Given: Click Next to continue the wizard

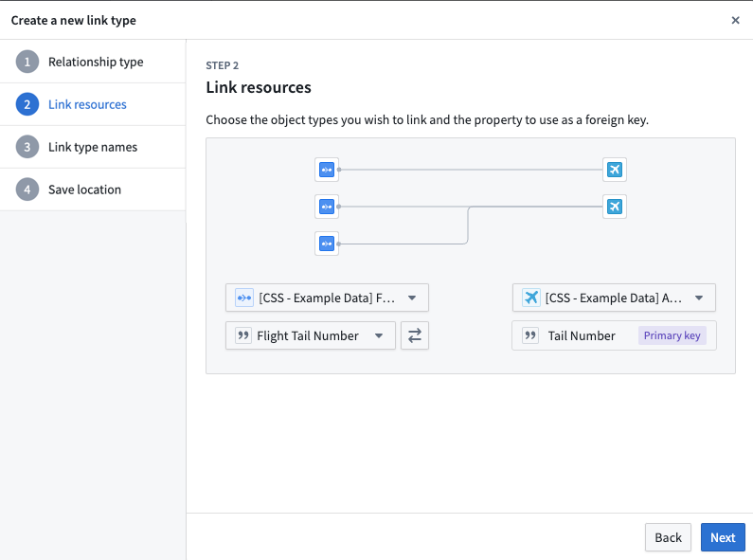Looking at the screenshot, I should pos(723,537).
